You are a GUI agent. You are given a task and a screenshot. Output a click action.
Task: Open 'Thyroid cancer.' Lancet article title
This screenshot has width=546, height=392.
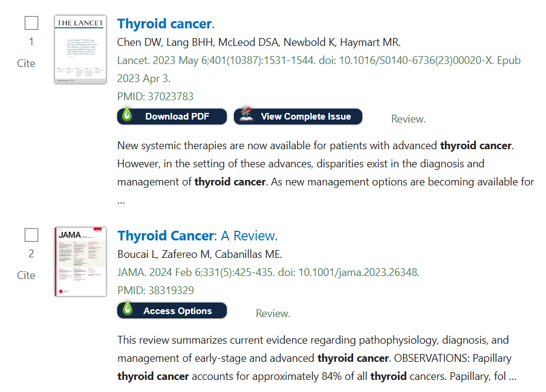pyautogui.click(x=166, y=24)
